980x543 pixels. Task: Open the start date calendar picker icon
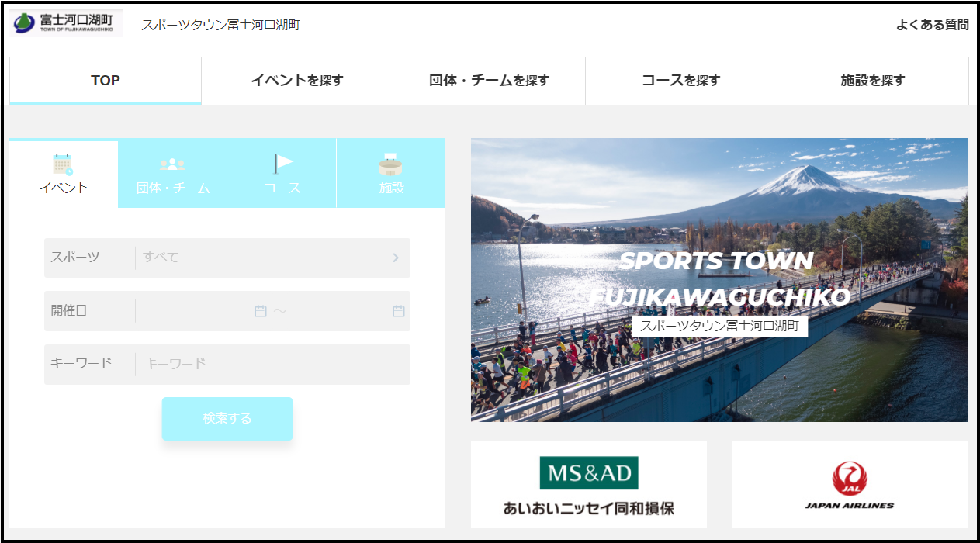coord(261,311)
